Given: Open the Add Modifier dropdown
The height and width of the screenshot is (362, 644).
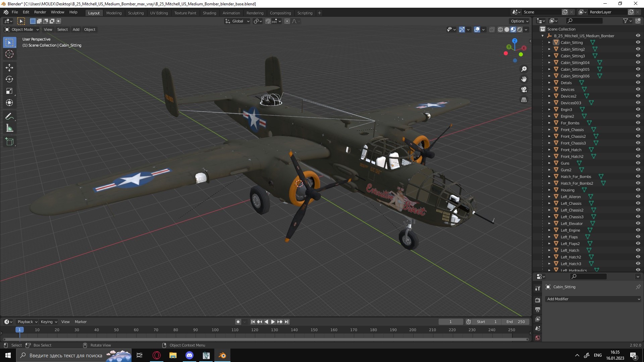Looking at the screenshot, I should coord(593,299).
